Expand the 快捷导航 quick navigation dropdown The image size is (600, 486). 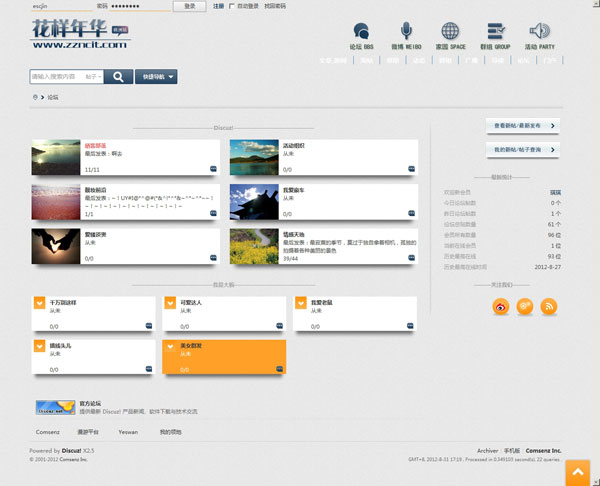coord(156,77)
